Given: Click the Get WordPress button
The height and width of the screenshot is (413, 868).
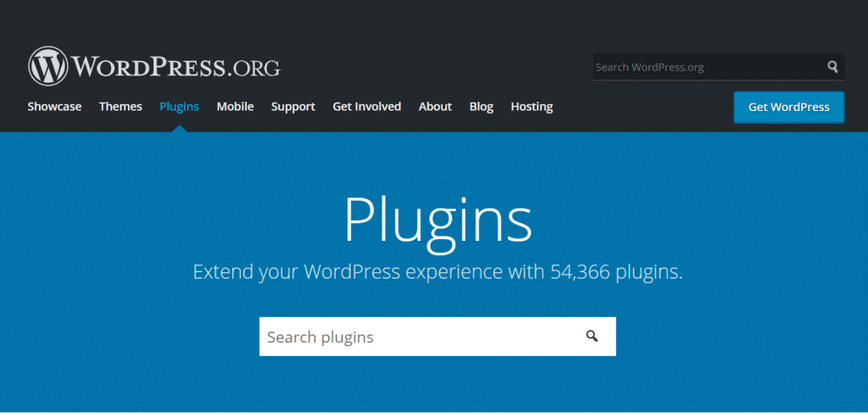Looking at the screenshot, I should click(x=789, y=107).
